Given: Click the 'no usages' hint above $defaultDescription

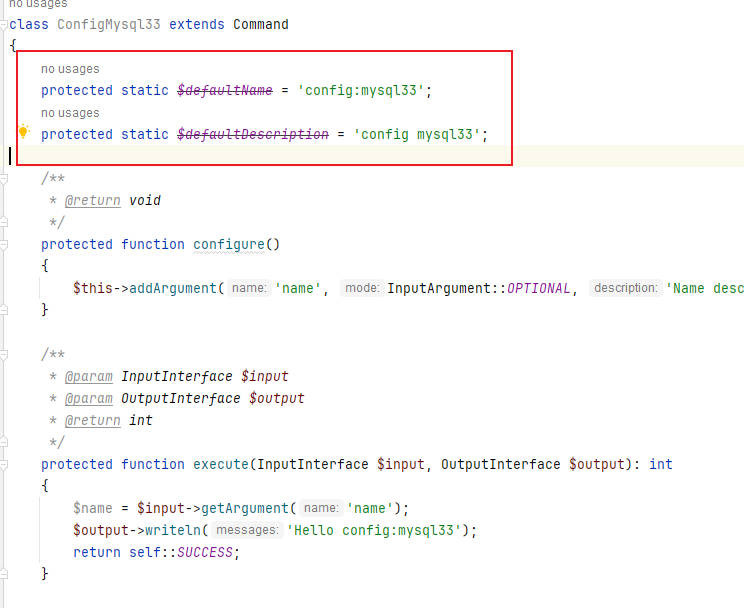Looking at the screenshot, I should (x=70, y=113).
